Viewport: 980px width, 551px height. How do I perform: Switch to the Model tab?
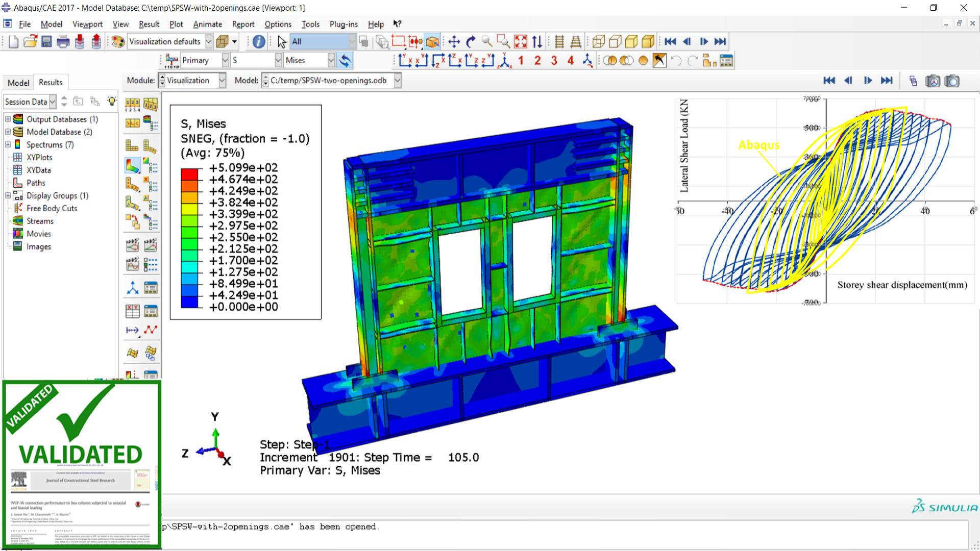tap(18, 83)
